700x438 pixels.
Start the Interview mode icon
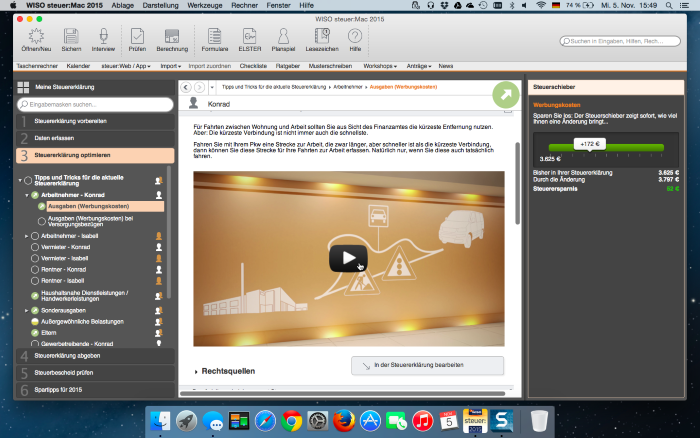(x=103, y=40)
